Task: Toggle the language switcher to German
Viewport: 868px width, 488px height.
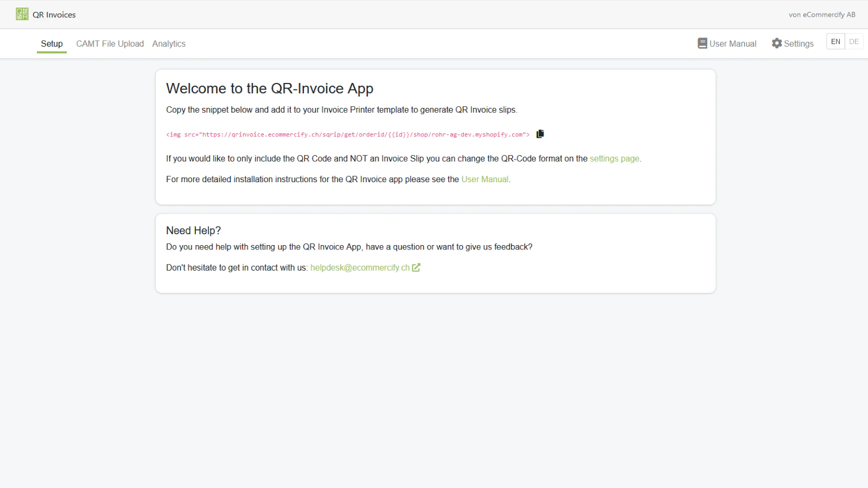Action: click(854, 41)
